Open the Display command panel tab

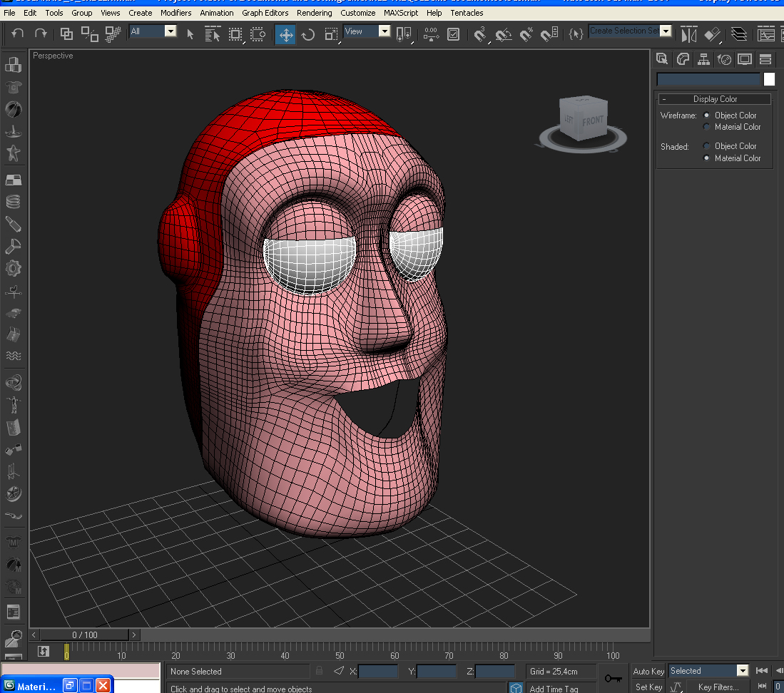(x=745, y=59)
